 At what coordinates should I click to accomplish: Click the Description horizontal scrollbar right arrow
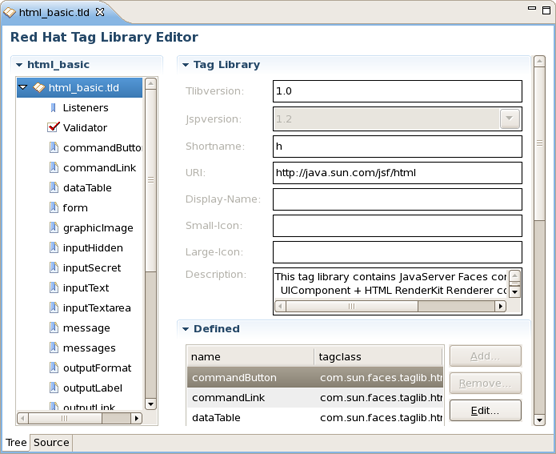tap(500, 306)
